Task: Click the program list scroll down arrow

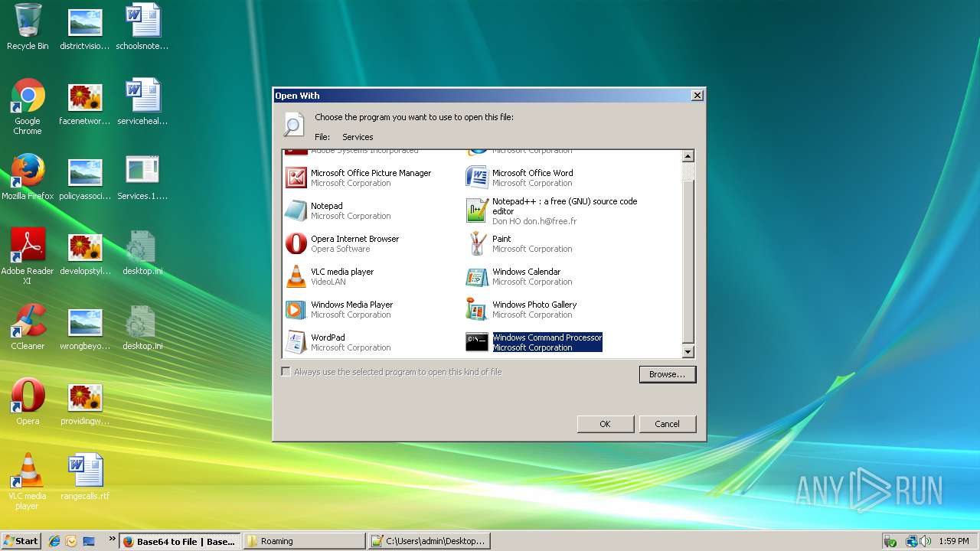Action: point(688,352)
